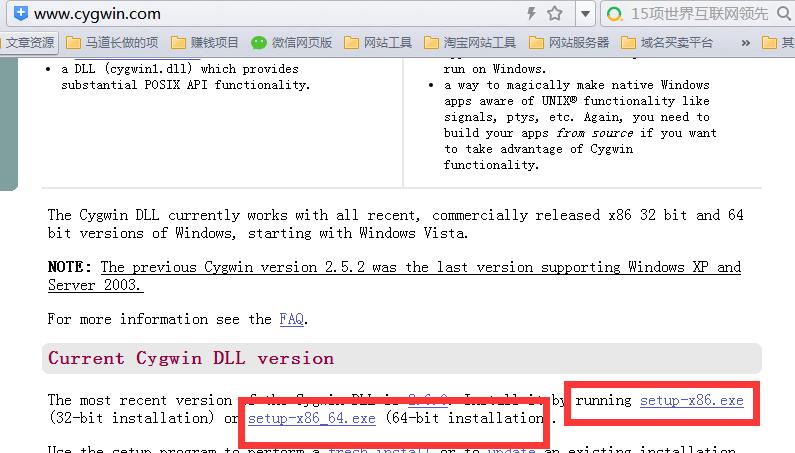Click the folder icon beside 域名买卖平台

coord(628,43)
